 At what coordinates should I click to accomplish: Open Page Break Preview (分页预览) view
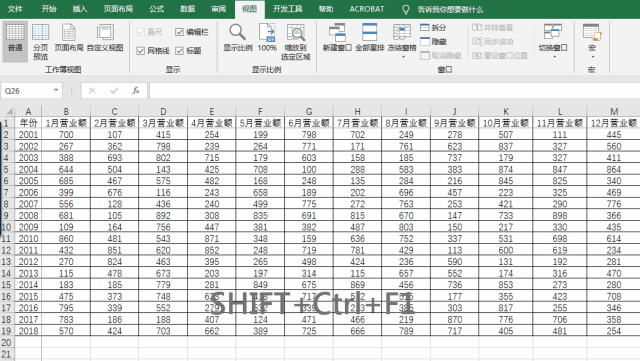[x=40, y=41]
